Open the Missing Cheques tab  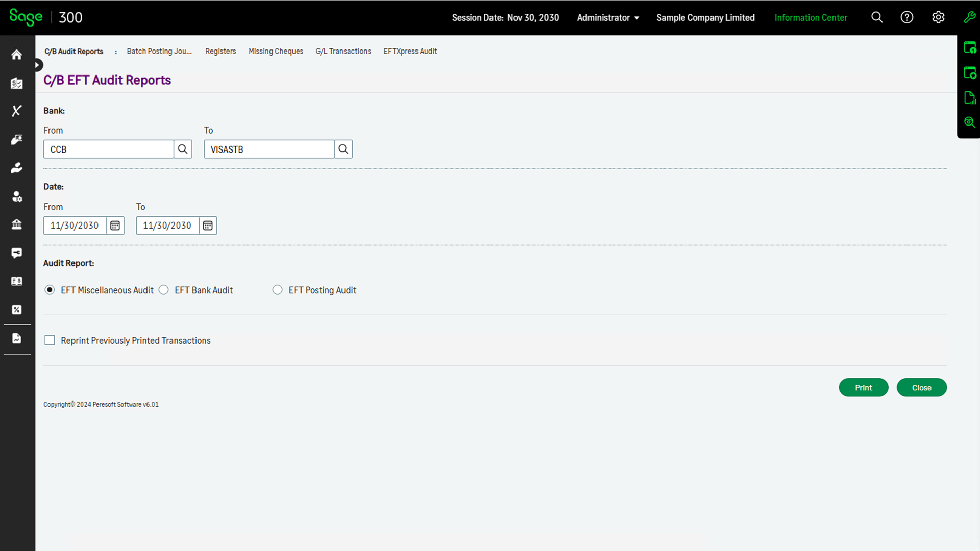276,51
